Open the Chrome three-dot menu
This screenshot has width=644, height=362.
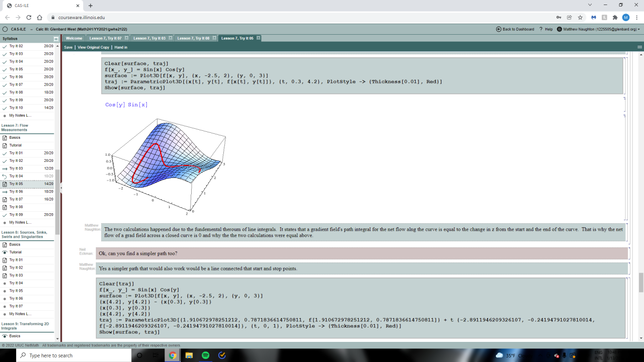(637, 18)
